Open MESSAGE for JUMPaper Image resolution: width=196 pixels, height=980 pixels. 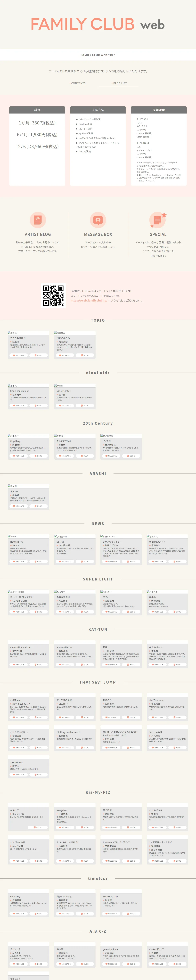coord(19,718)
